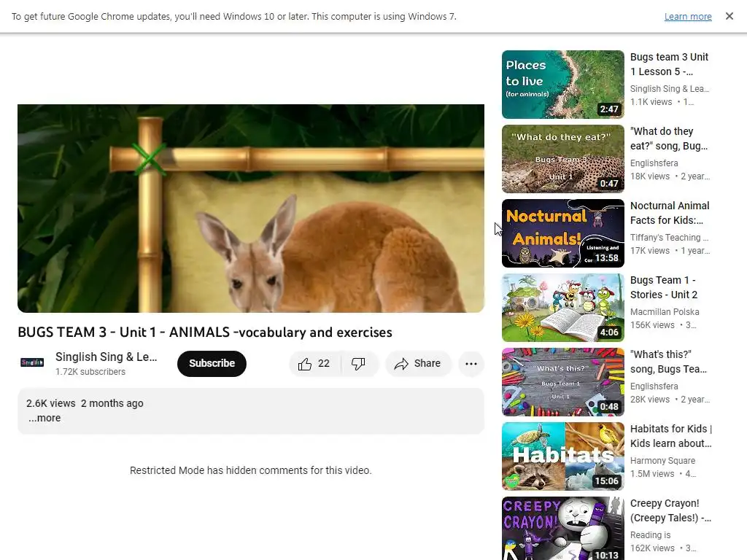Click the '1.72K subscribers' text

pyautogui.click(x=90, y=372)
